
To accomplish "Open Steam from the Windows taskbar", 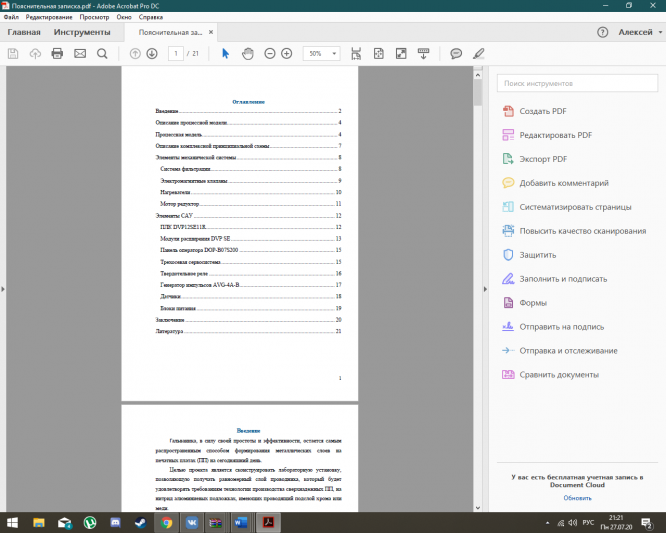I will click(141, 521).
